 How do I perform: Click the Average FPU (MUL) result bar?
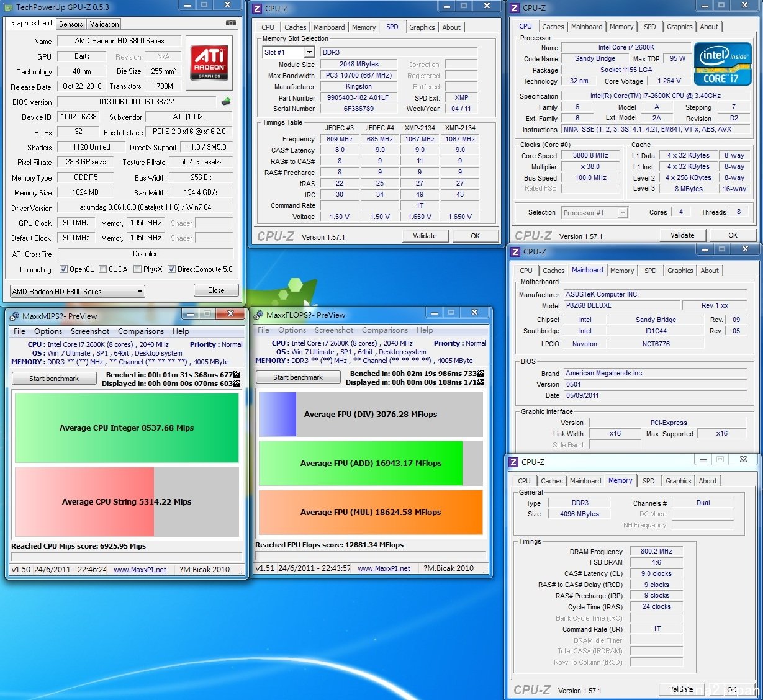point(371,512)
